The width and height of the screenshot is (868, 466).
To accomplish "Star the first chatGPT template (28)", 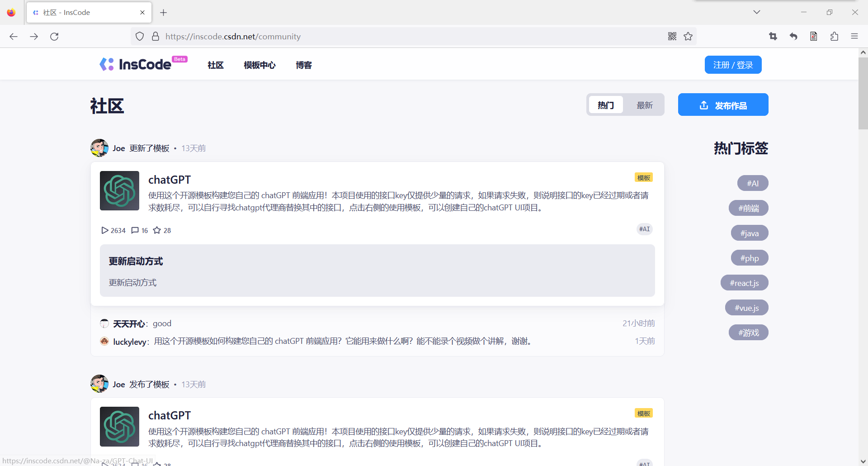I will (x=157, y=230).
